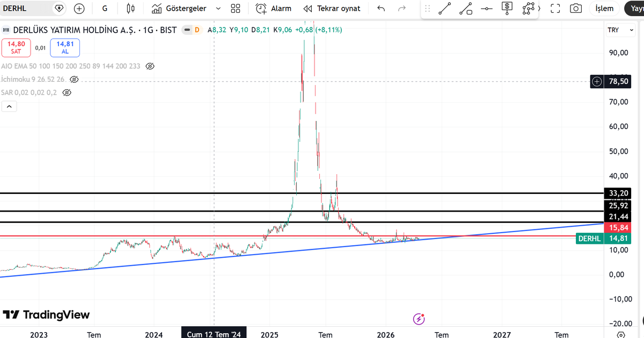Collapse the indicator legend with arrow
This screenshot has width=644, height=338.
9,106
